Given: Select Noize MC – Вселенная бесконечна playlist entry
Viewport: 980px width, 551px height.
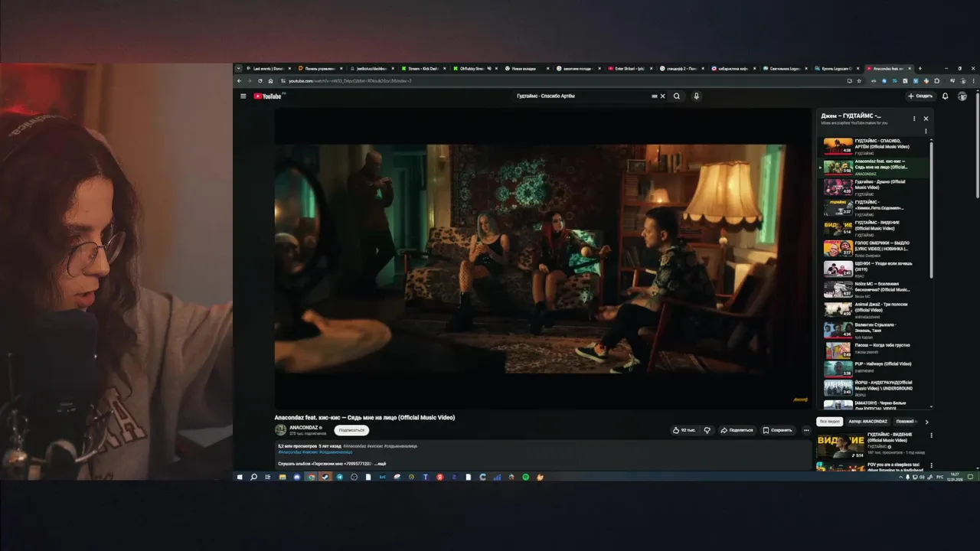Looking at the screenshot, I should (874, 289).
